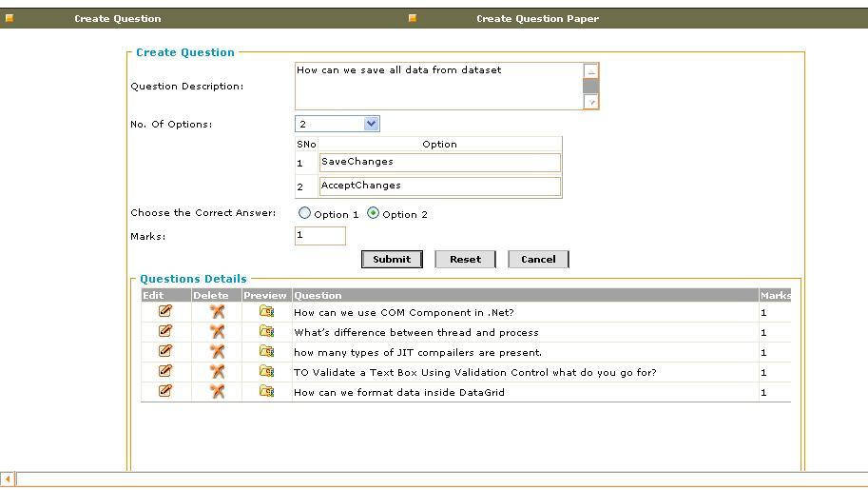Delete the JIT compilers question
Viewport: 868px width, 490px height.
click(217, 351)
